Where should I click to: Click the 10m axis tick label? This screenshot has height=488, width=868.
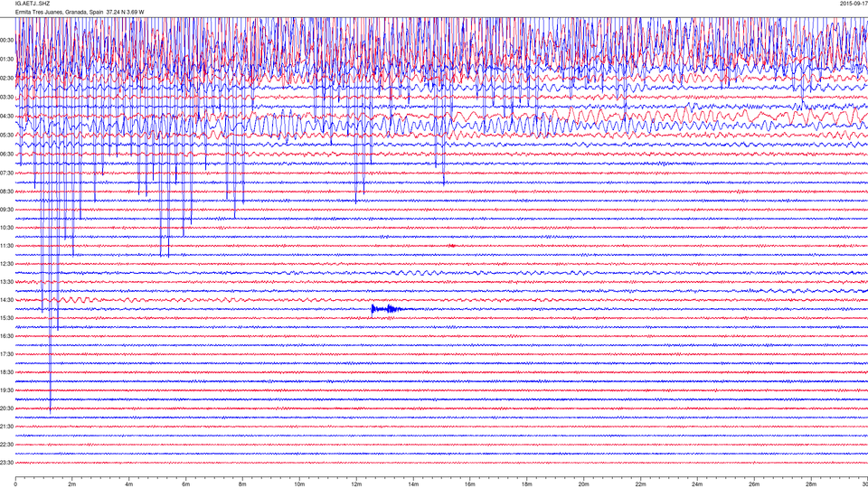coord(299,484)
